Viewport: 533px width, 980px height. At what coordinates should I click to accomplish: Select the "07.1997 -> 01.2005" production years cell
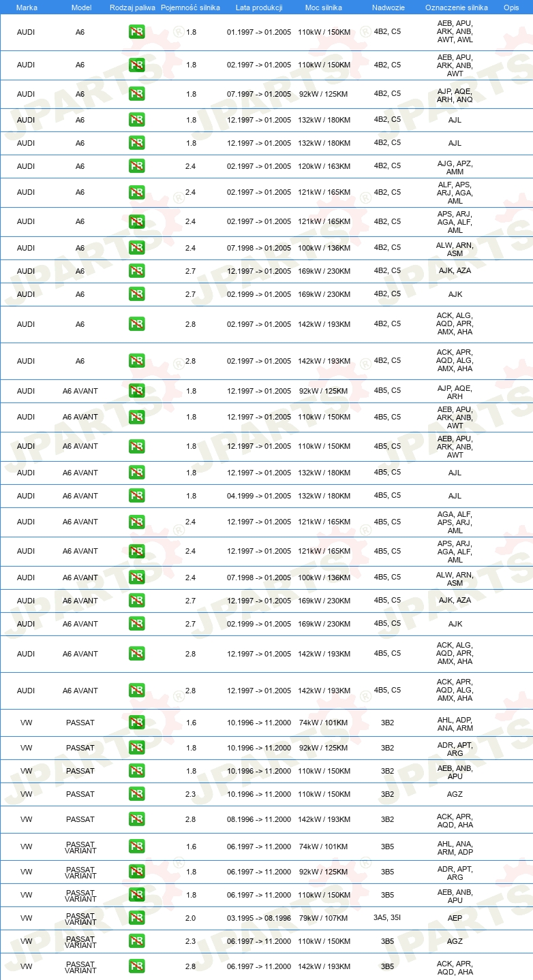click(259, 94)
